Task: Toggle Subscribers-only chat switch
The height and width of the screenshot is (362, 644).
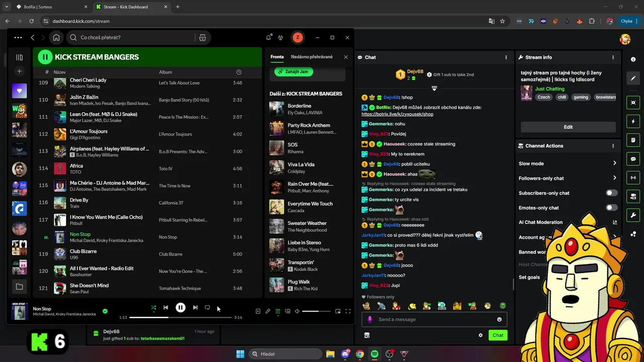Action: coord(611,193)
